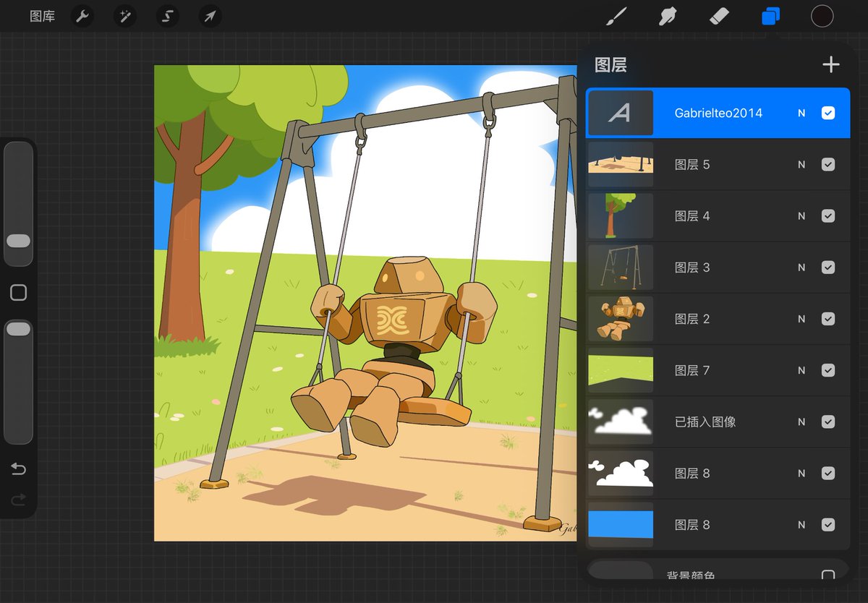Click the 已插入图像 cloud thumbnail
This screenshot has height=603, width=868.
pos(621,422)
